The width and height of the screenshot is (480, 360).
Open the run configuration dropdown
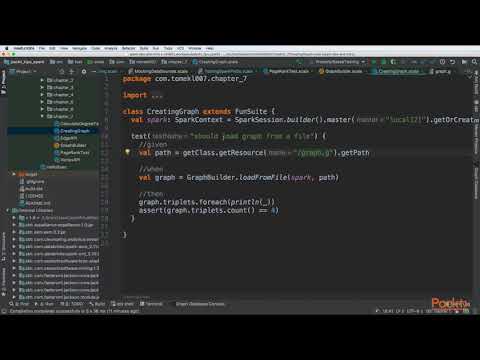pyautogui.click(x=337, y=62)
